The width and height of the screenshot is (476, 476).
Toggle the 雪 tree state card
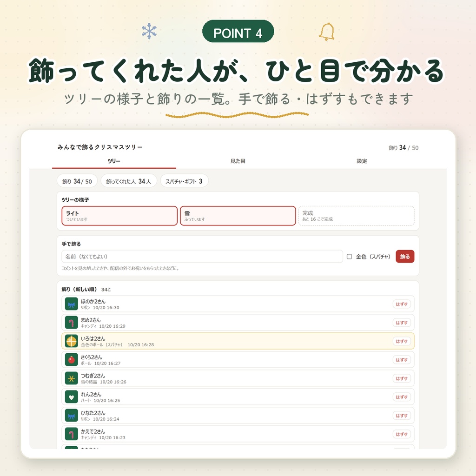(x=238, y=216)
